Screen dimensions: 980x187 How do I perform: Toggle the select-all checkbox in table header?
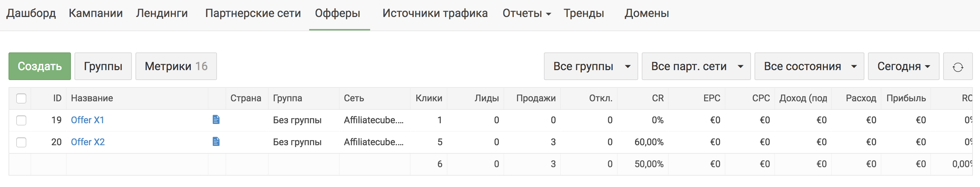tap(21, 98)
